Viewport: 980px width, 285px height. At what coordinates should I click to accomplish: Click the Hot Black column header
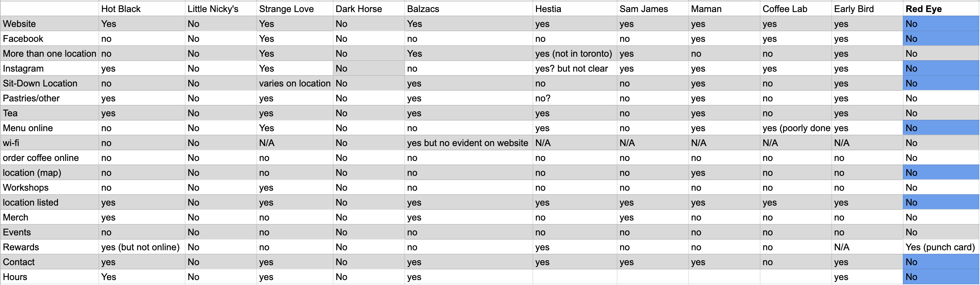click(142, 9)
